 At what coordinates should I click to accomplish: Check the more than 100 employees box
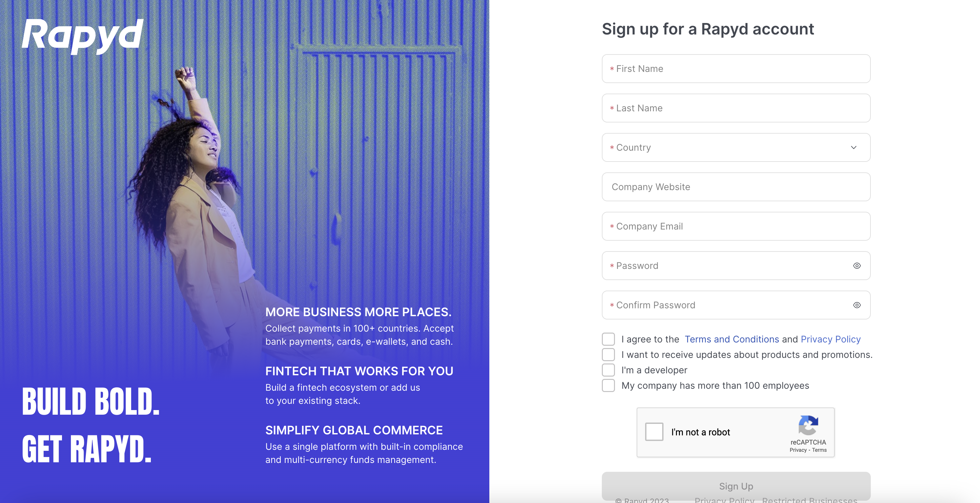point(608,385)
